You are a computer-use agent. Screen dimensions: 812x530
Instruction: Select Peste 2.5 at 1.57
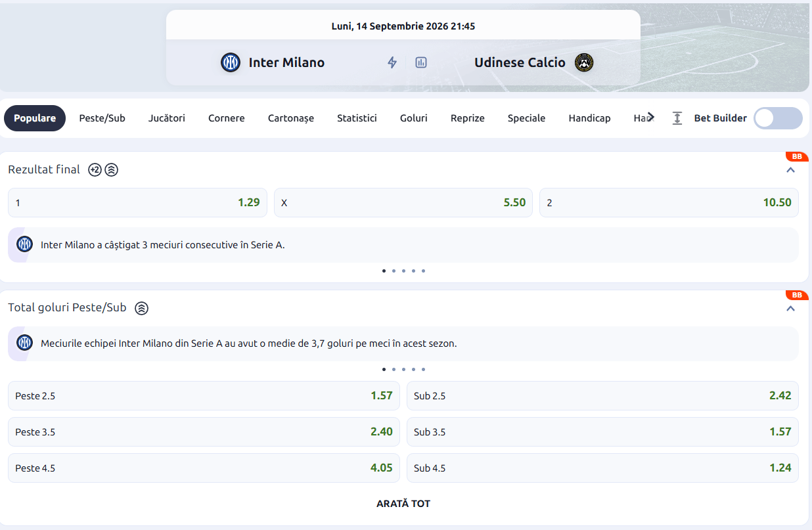(204, 396)
